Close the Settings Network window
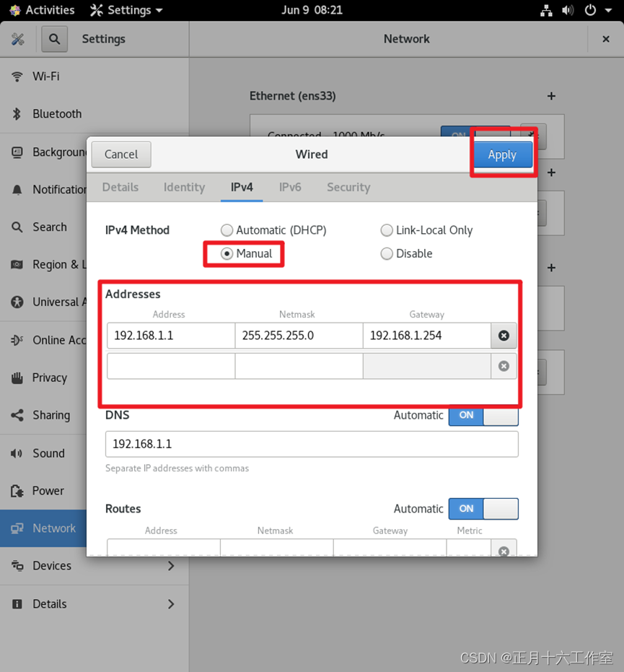The height and width of the screenshot is (672, 624). 606,39
